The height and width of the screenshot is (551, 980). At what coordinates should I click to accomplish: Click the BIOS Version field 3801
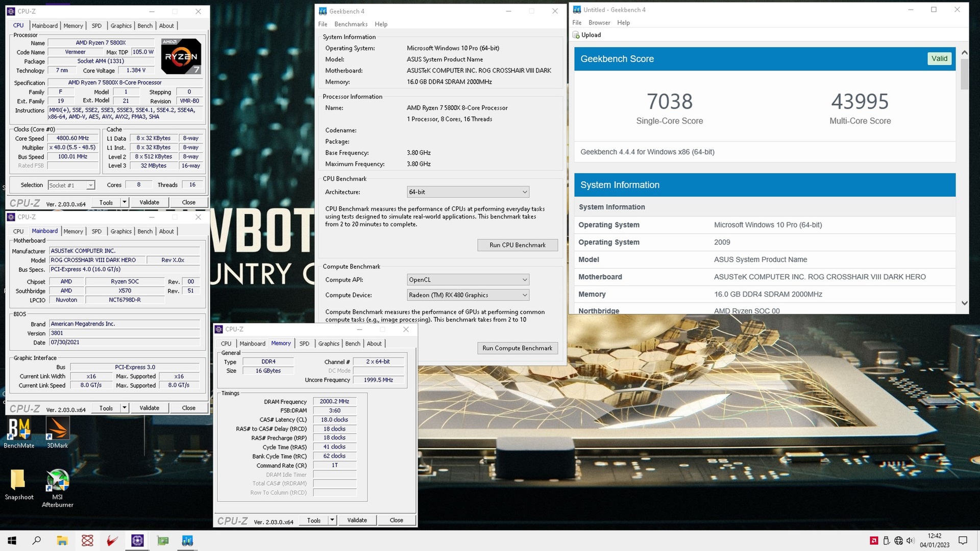click(x=125, y=333)
